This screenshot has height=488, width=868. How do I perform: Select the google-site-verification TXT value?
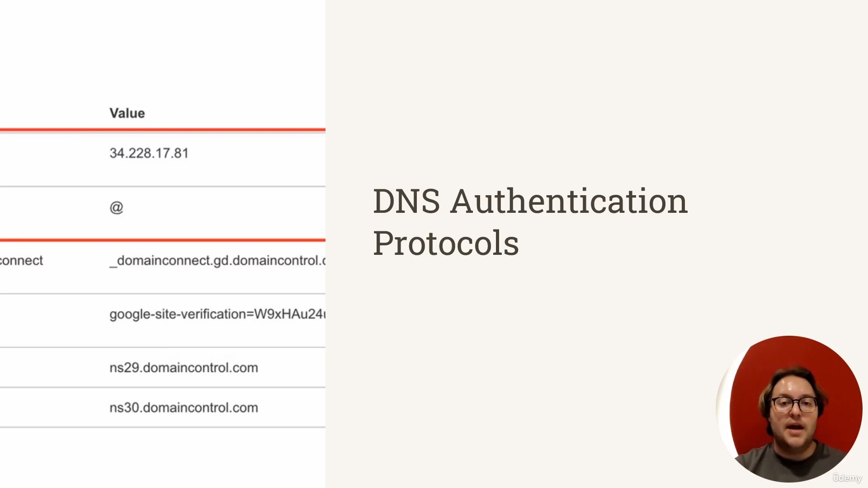point(217,314)
